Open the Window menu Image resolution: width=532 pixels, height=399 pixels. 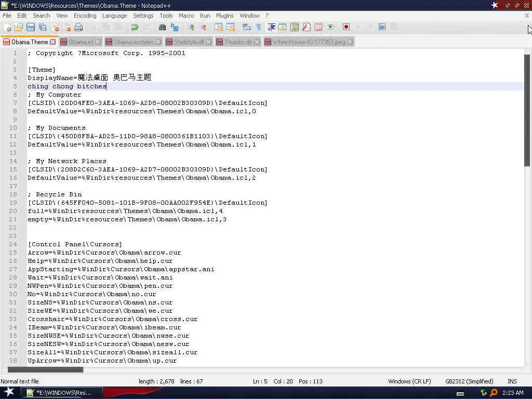(x=249, y=16)
